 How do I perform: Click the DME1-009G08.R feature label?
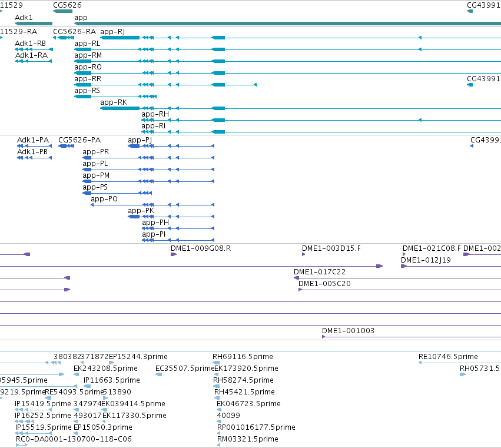201,248
